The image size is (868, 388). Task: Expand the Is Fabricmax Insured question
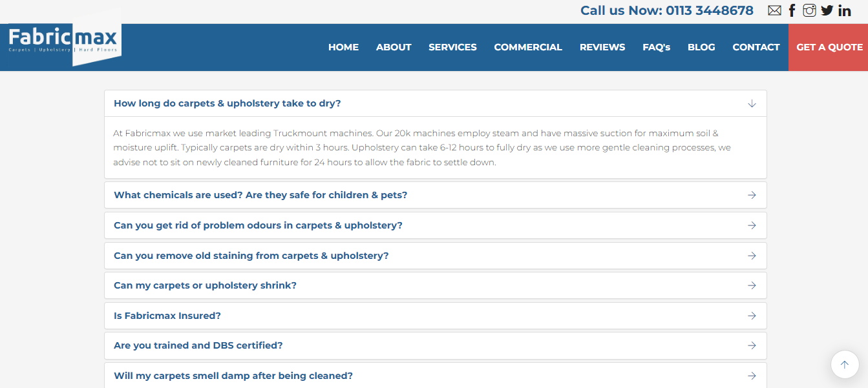click(436, 316)
